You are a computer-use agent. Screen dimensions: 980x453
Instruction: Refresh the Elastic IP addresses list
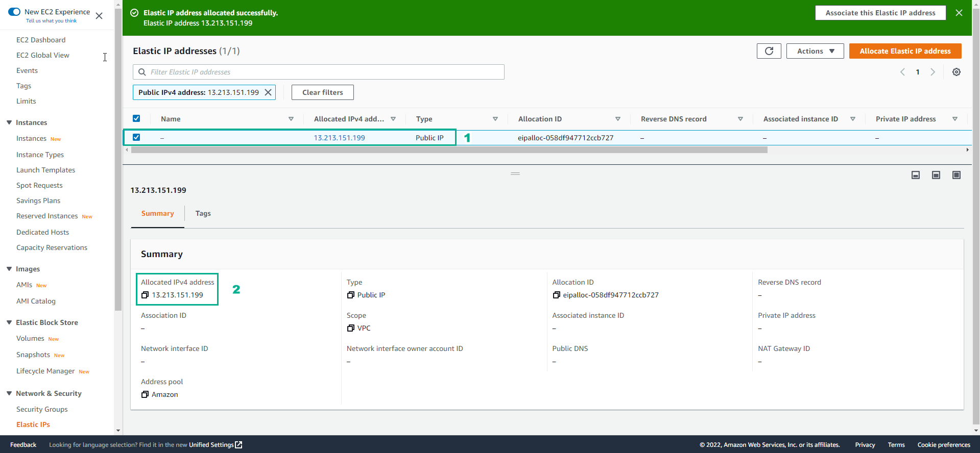point(769,51)
